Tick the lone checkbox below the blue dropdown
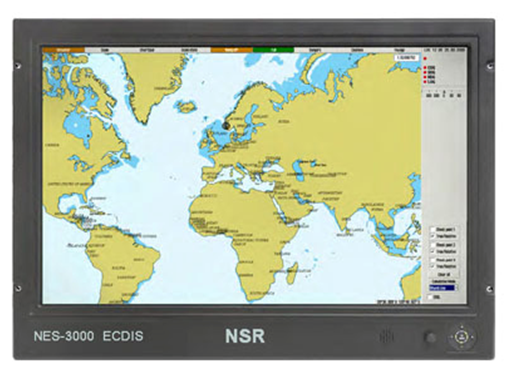This screenshot has height=381, width=506. point(430,297)
